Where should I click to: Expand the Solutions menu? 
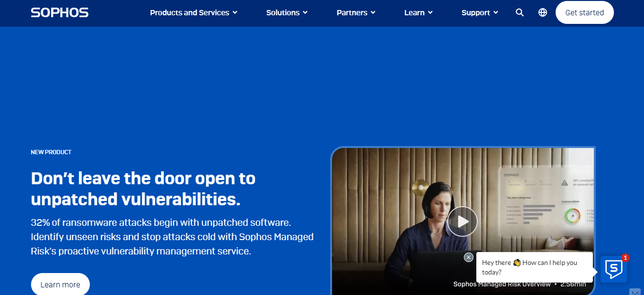pos(287,13)
